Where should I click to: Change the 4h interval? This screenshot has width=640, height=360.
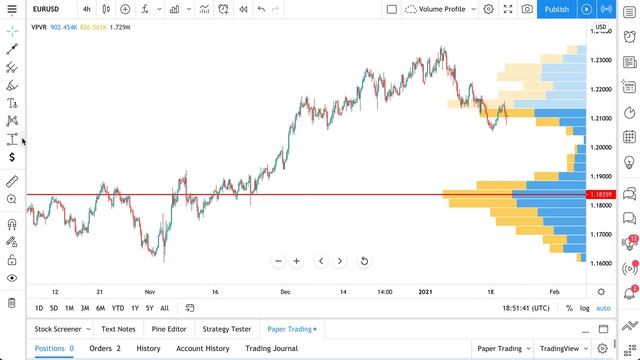tap(87, 9)
